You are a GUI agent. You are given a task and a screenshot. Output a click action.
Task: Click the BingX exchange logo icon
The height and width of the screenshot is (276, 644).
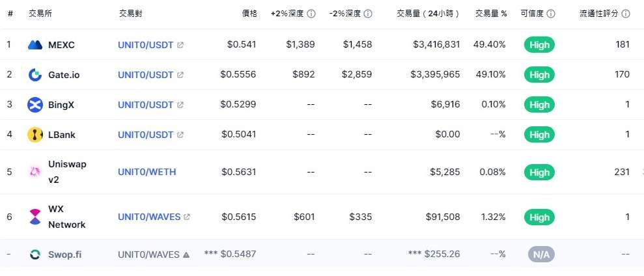pos(35,105)
